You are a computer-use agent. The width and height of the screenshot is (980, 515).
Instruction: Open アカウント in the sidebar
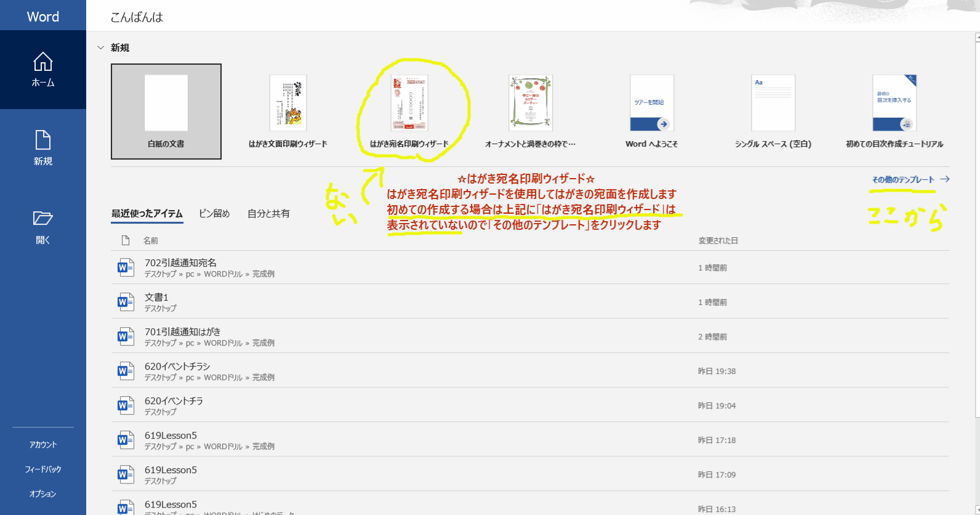[x=43, y=445]
